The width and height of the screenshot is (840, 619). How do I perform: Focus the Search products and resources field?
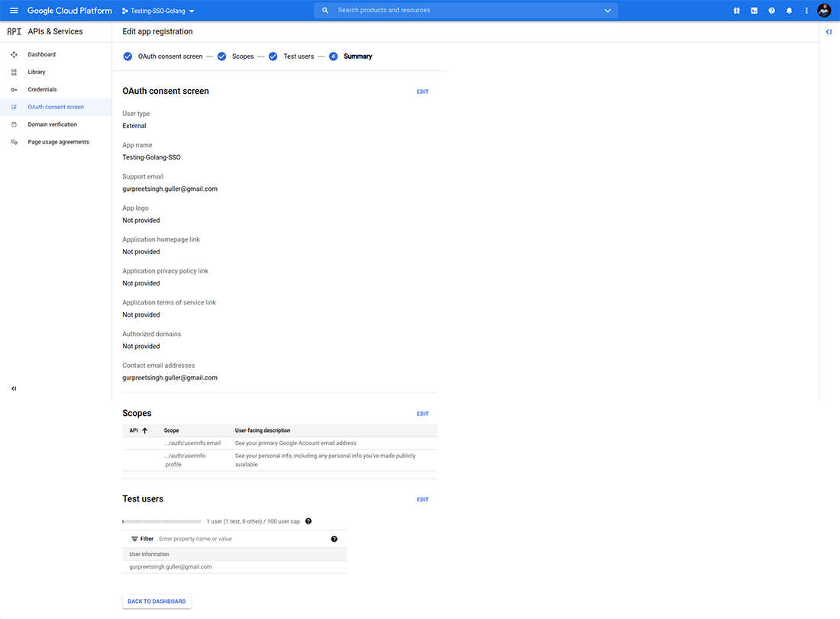(x=466, y=10)
